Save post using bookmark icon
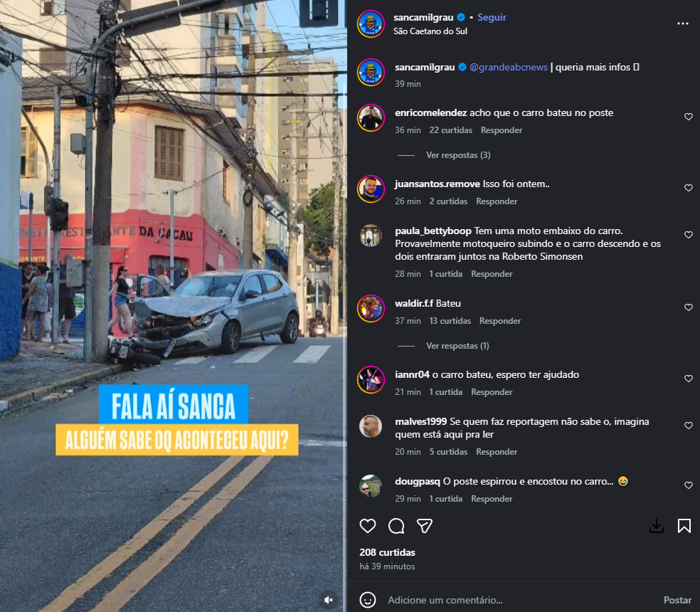Image resolution: width=700 pixels, height=612 pixels. pyautogui.click(x=684, y=526)
